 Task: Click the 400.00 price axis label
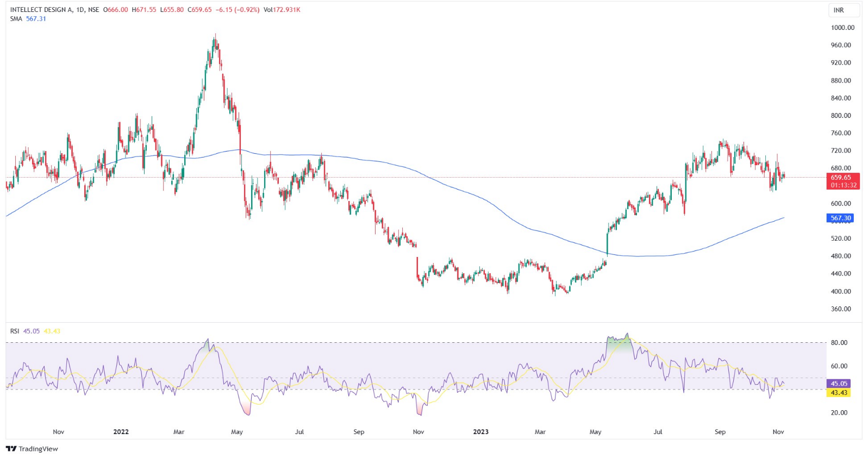pyautogui.click(x=841, y=291)
